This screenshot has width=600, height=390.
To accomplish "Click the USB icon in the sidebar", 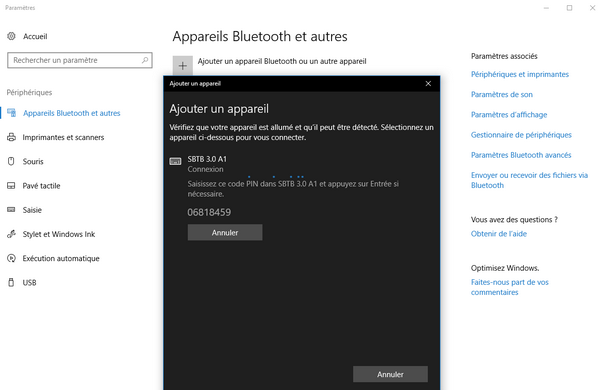I will click(11, 282).
